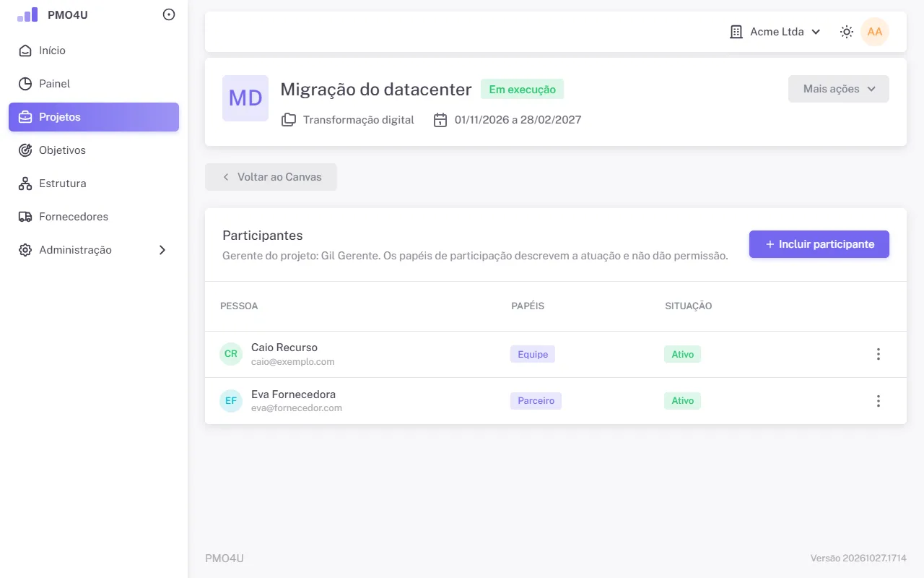Open row actions for Eva Fornecedora
The image size is (924, 578).
[x=879, y=401]
